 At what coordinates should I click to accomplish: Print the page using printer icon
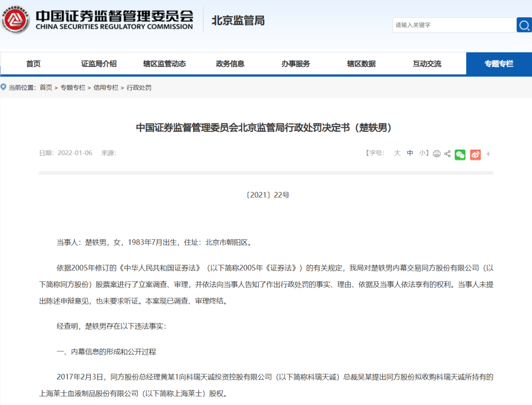click(436, 154)
